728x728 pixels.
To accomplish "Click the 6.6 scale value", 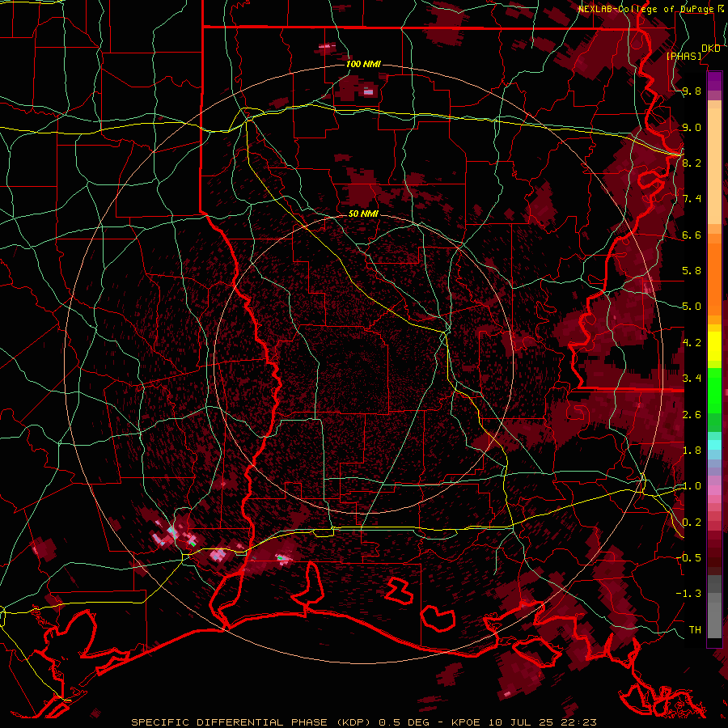I will coord(692,235).
